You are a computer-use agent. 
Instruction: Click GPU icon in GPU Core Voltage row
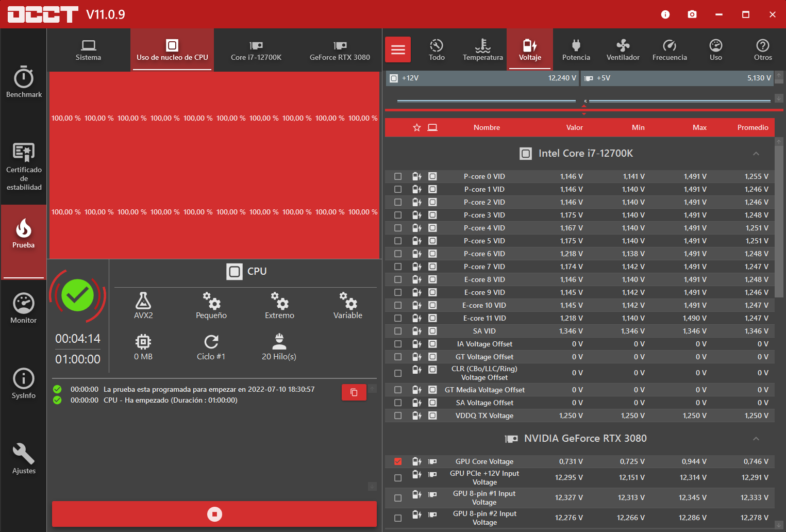click(x=432, y=461)
